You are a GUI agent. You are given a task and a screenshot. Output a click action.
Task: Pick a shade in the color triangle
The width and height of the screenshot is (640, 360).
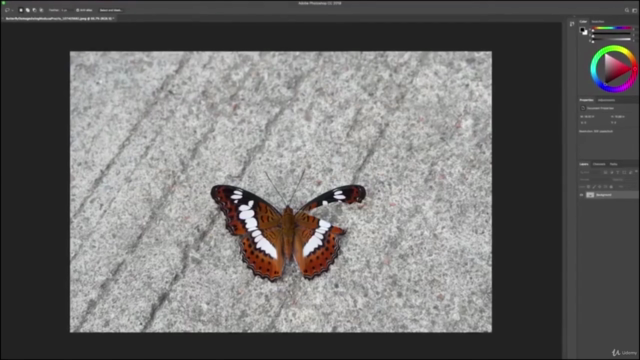(x=616, y=69)
